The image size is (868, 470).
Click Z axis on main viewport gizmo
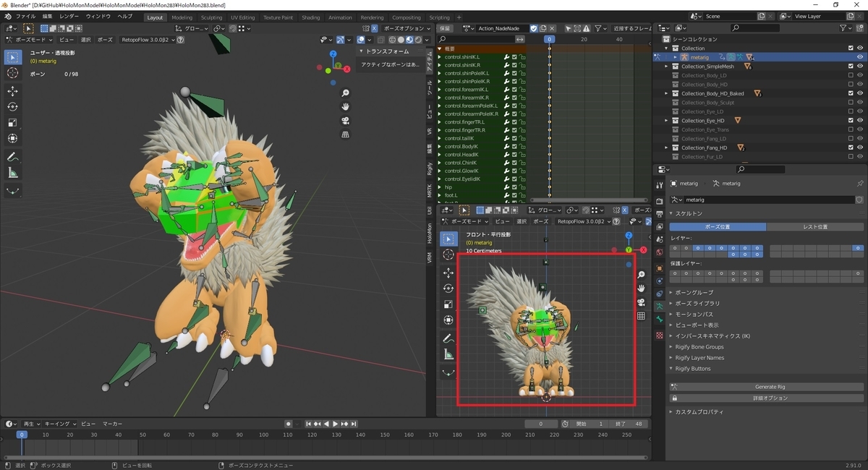tap(332, 54)
